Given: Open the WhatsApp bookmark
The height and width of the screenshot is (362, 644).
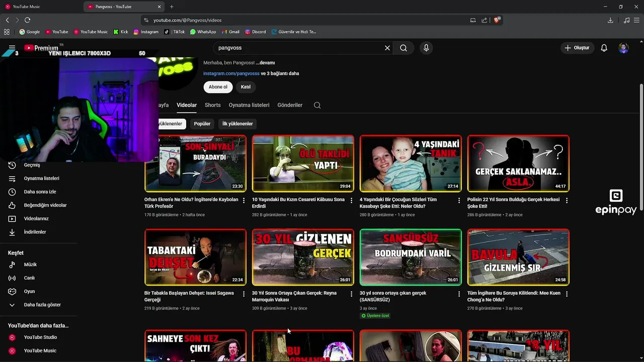Looking at the screenshot, I should point(203,32).
